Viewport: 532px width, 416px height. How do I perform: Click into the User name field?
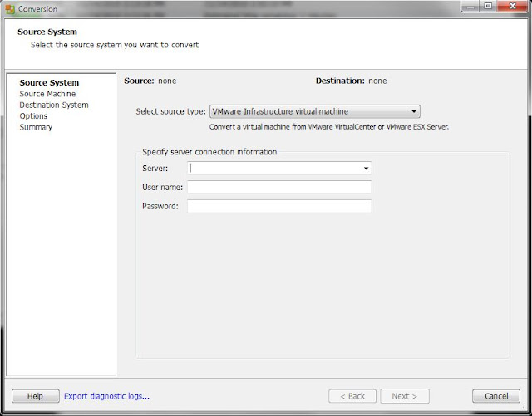tap(279, 187)
